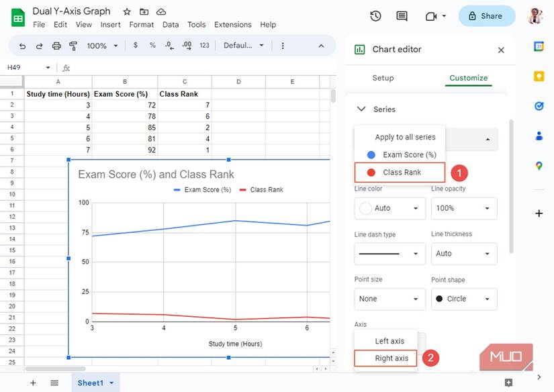Image resolution: width=554 pixels, height=392 pixels.
Task: Open the comments icon
Action: [402, 16]
